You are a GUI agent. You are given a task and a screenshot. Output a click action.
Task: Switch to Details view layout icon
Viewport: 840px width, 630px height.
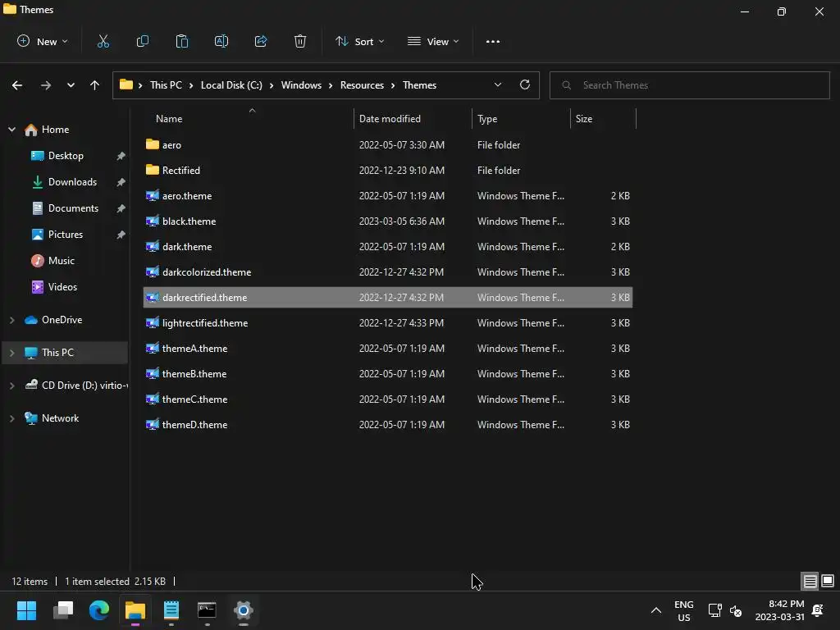coord(810,581)
